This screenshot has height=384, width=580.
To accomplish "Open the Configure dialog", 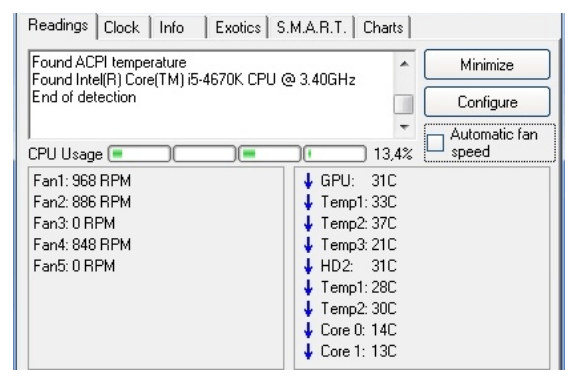I will click(x=487, y=102).
